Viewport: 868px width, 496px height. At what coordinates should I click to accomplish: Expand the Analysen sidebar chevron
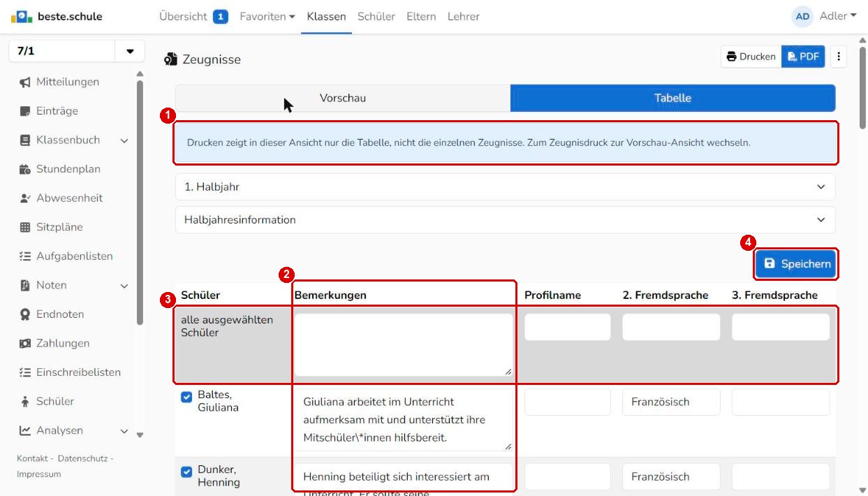[124, 431]
